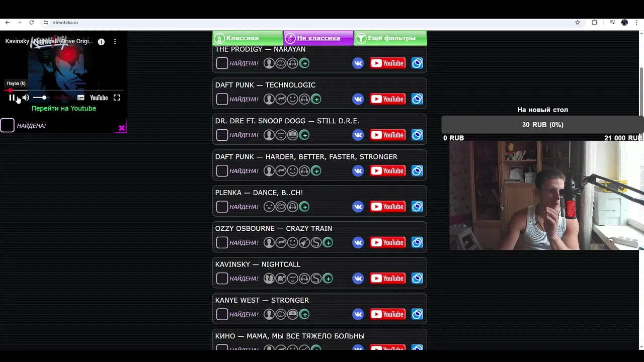Click the На новый стол donation bar
This screenshot has width=644, height=362.
[x=542, y=125]
